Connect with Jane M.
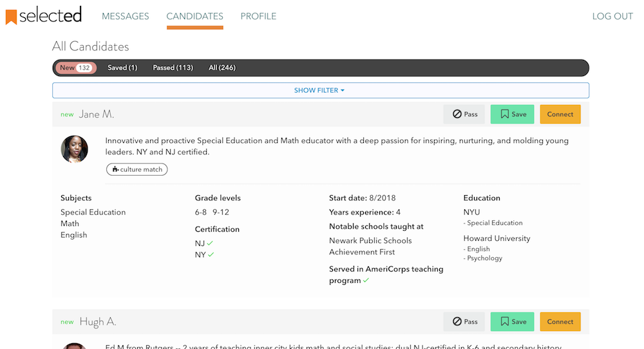This screenshot has width=644, height=349. (560, 115)
